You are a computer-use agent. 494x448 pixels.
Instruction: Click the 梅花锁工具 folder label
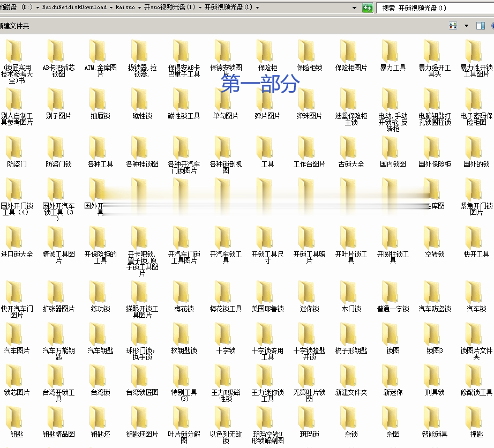(x=226, y=309)
